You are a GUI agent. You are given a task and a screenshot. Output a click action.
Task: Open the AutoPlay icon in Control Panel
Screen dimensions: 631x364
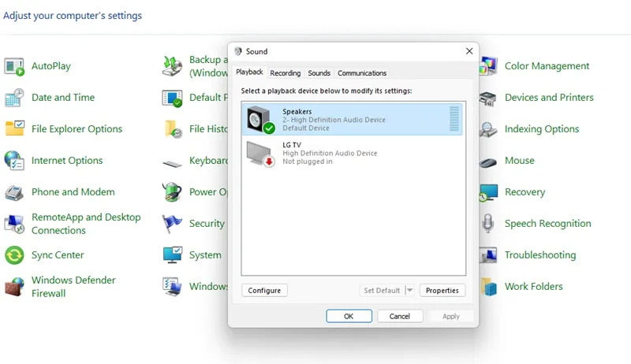(14, 66)
